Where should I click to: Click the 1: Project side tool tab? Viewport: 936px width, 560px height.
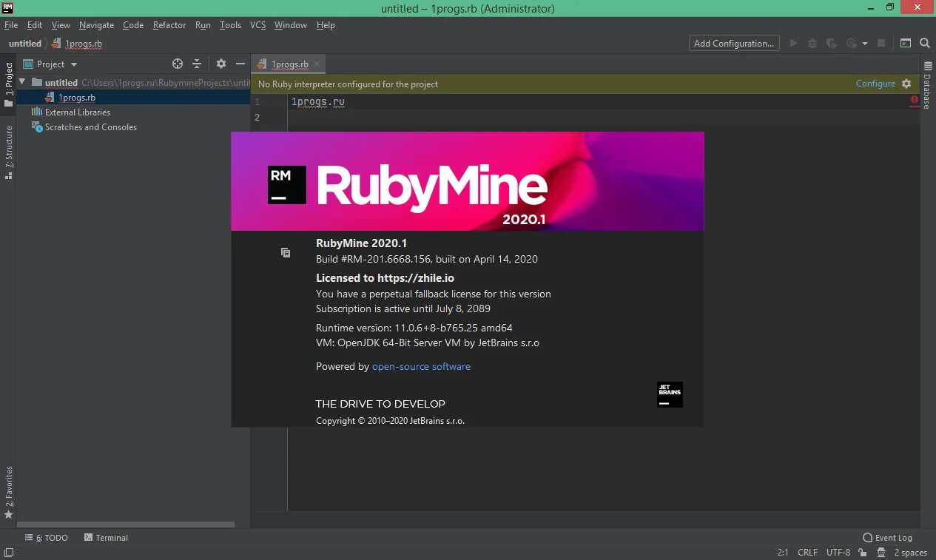click(x=8, y=84)
